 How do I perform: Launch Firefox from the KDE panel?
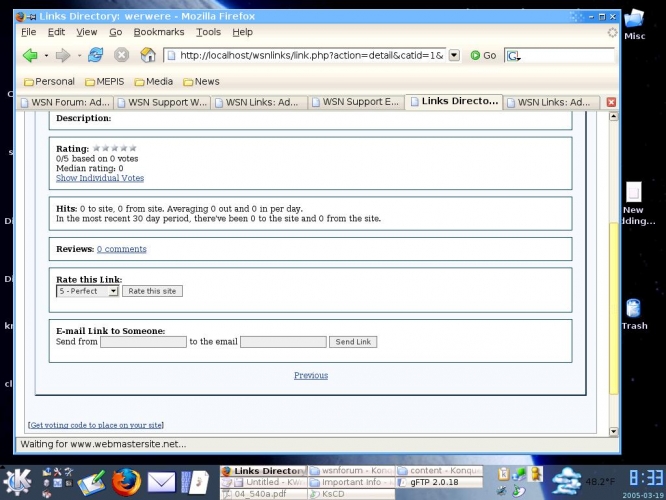click(x=125, y=482)
